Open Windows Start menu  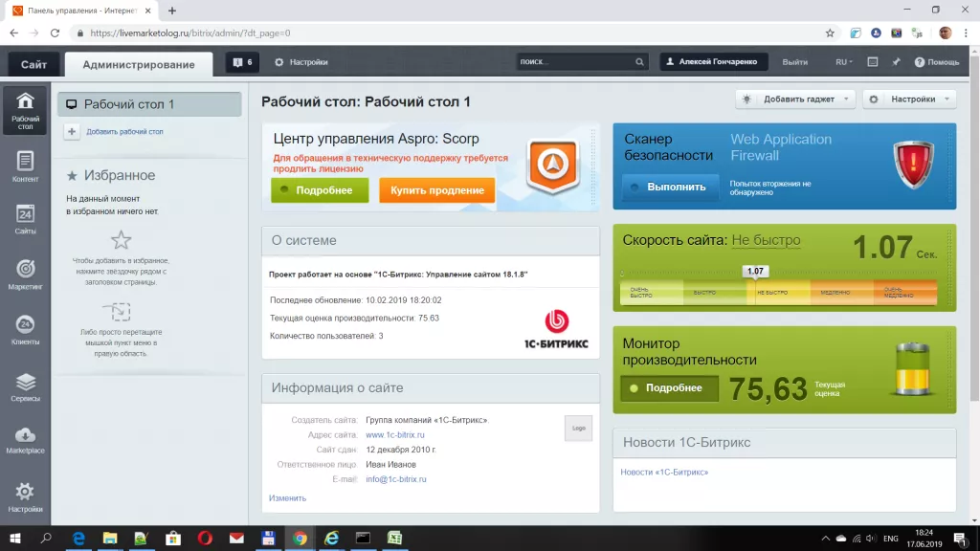pyautogui.click(x=15, y=538)
